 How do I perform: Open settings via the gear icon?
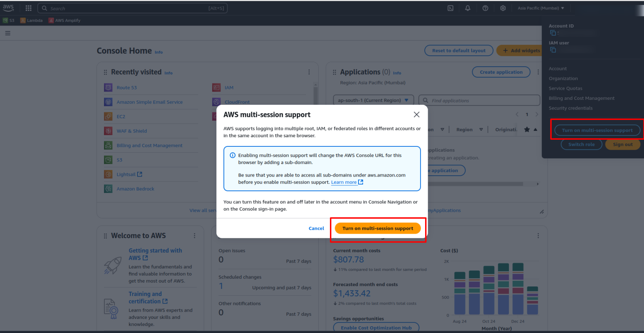click(x=503, y=8)
